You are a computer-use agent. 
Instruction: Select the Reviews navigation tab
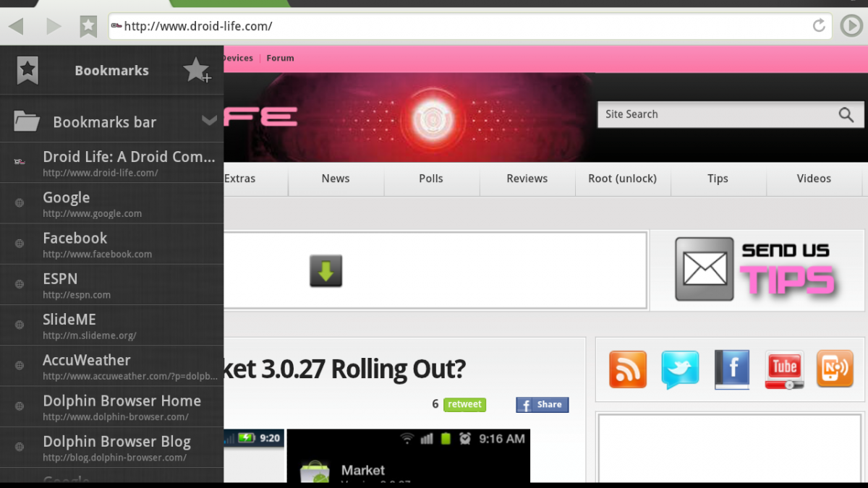tap(527, 179)
